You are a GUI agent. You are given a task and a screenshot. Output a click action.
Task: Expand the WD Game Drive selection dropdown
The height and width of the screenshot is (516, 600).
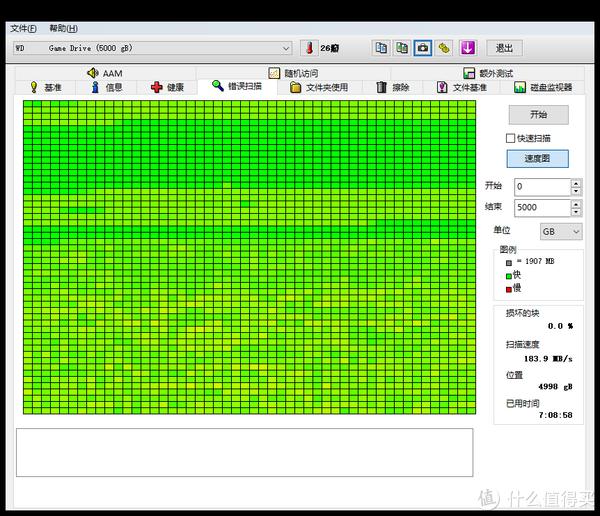point(286,48)
